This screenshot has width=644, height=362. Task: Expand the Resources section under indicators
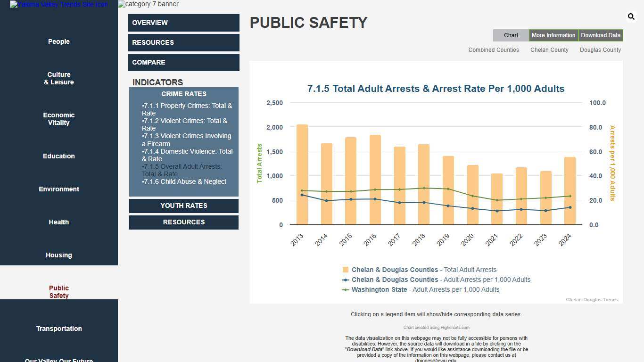pyautogui.click(x=184, y=222)
